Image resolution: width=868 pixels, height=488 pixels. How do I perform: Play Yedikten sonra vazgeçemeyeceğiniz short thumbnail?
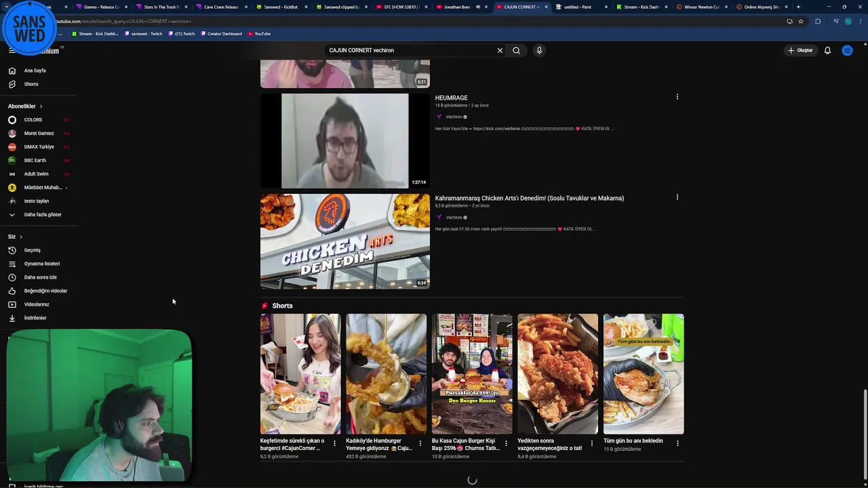coord(557,373)
